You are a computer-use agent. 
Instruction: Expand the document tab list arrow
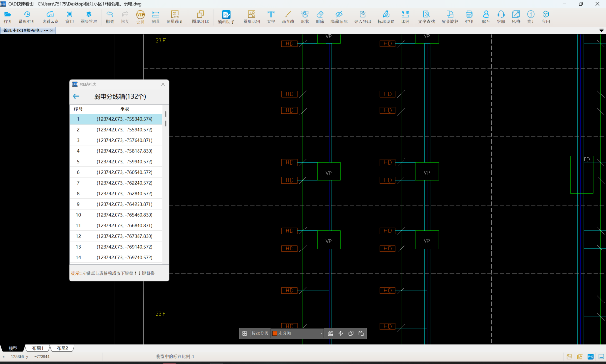(601, 31)
